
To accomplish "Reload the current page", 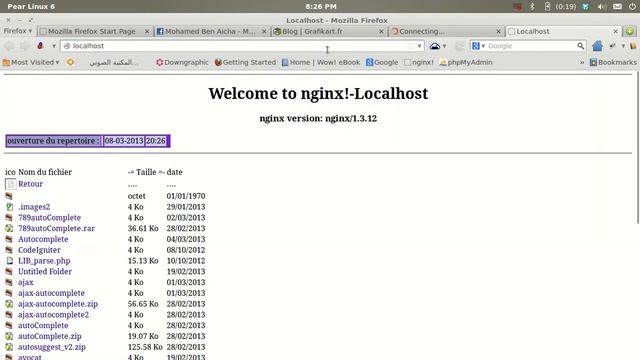I will (x=460, y=46).
